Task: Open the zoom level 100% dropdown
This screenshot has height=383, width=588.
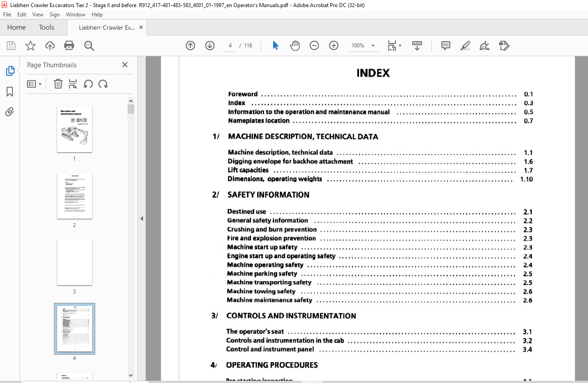Action: (363, 46)
